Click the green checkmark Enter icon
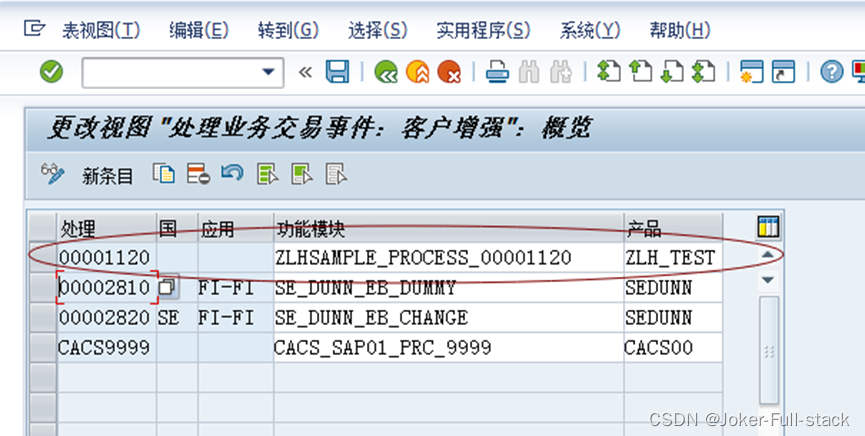 [x=51, y=72]
